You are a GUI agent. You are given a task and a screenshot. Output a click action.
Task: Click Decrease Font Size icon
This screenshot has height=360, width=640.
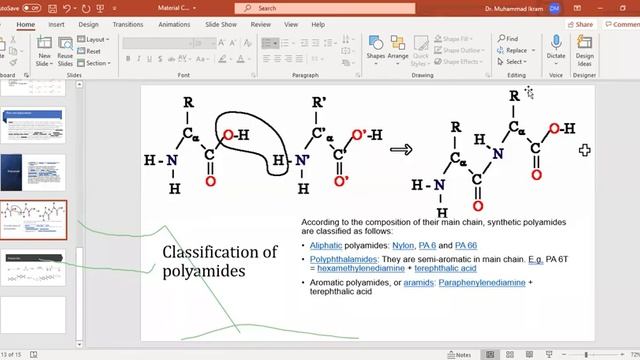point(233,43)
